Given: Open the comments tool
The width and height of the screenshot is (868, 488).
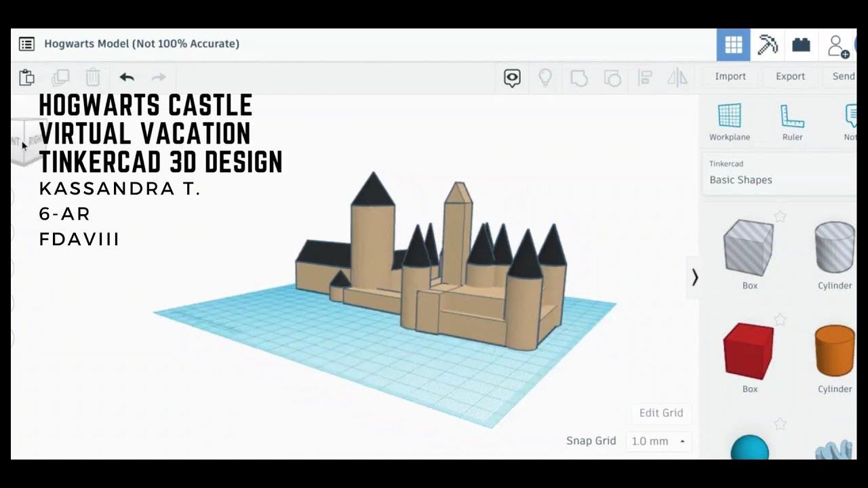Looking at the screenshot, I should point(511,77).
